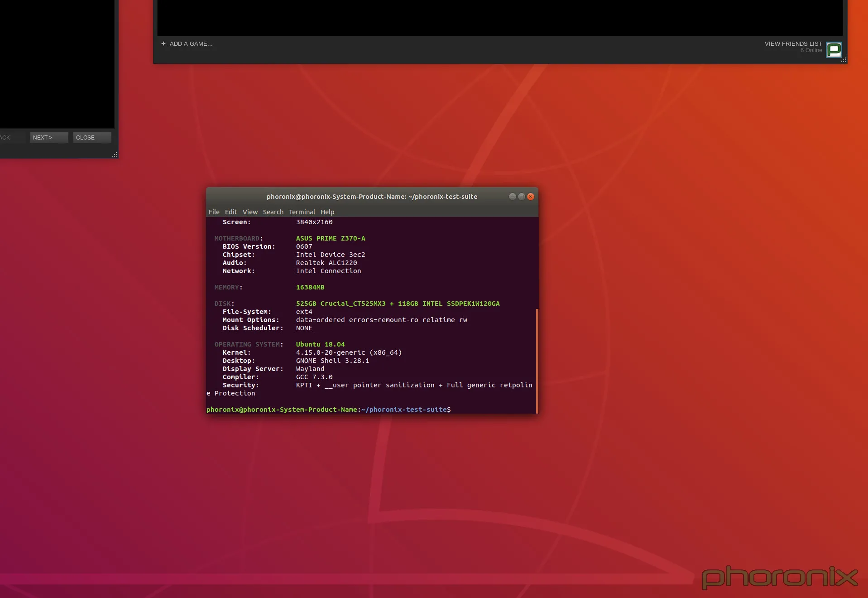Open the Search menu dropdown

[273, 212]
